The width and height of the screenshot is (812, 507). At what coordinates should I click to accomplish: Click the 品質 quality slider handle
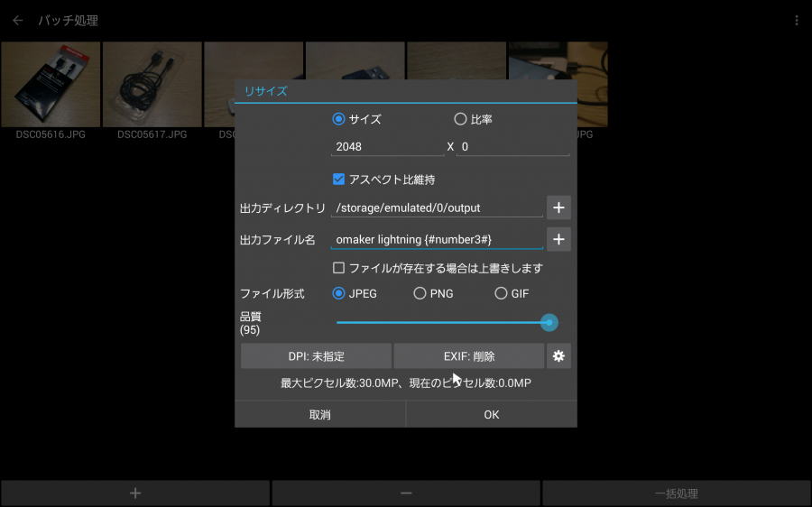[x=549, y=323]
